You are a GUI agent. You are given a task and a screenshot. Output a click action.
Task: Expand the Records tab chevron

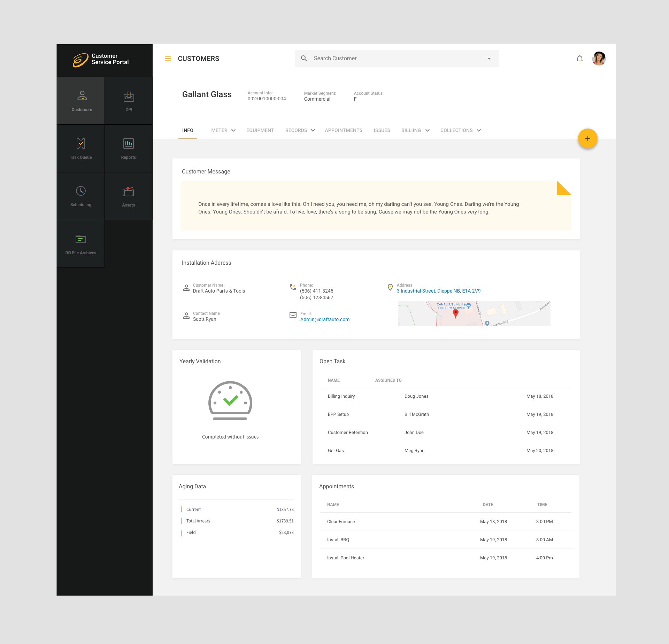coord(313,130)
